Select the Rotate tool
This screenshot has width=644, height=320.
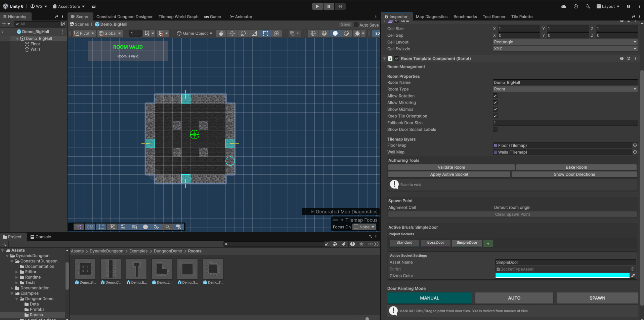pyautogui.click(x=243, y=33)
